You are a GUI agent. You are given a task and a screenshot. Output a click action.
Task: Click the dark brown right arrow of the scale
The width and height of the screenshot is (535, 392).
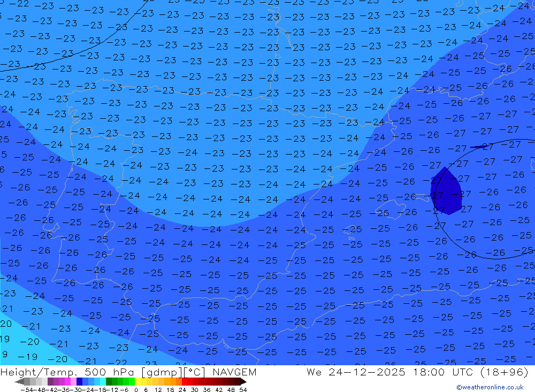(243, 382)
